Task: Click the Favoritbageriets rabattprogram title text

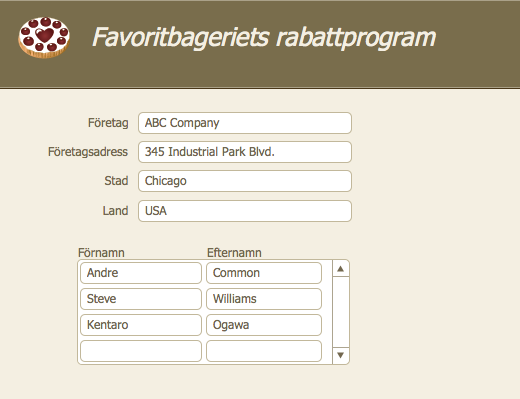Action: click(264, 37)
